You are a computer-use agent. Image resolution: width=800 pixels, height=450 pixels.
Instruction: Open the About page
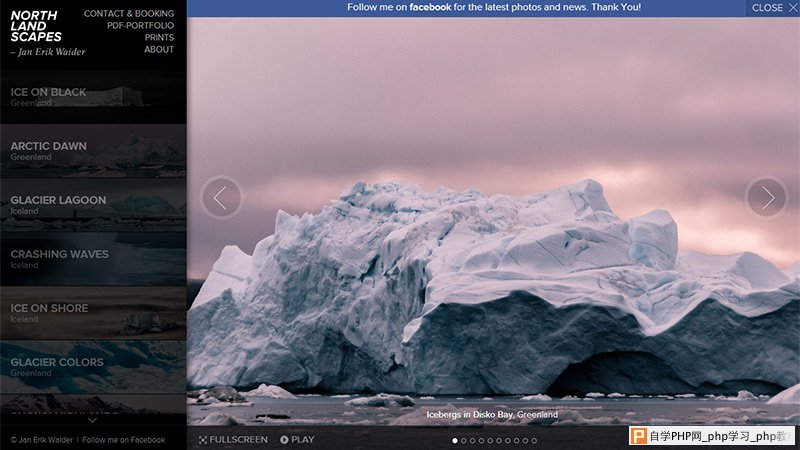[159, 49]
